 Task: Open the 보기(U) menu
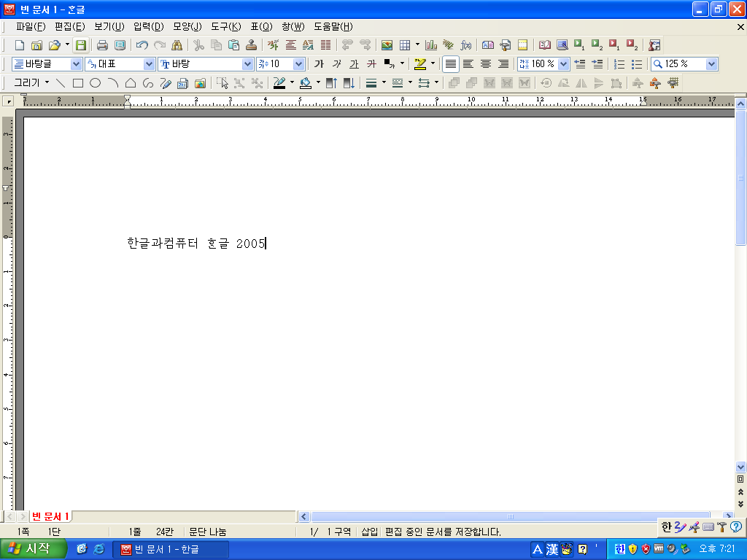pos(109,27)
